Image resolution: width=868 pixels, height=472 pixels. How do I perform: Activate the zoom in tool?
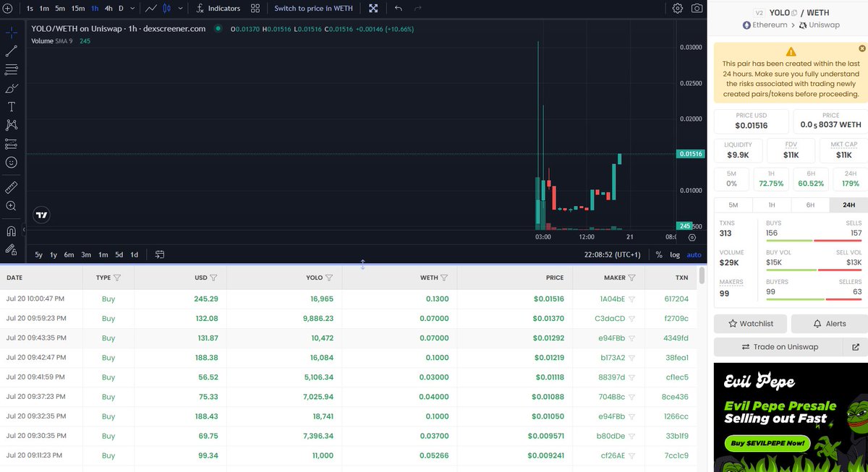tap(12, 206)
